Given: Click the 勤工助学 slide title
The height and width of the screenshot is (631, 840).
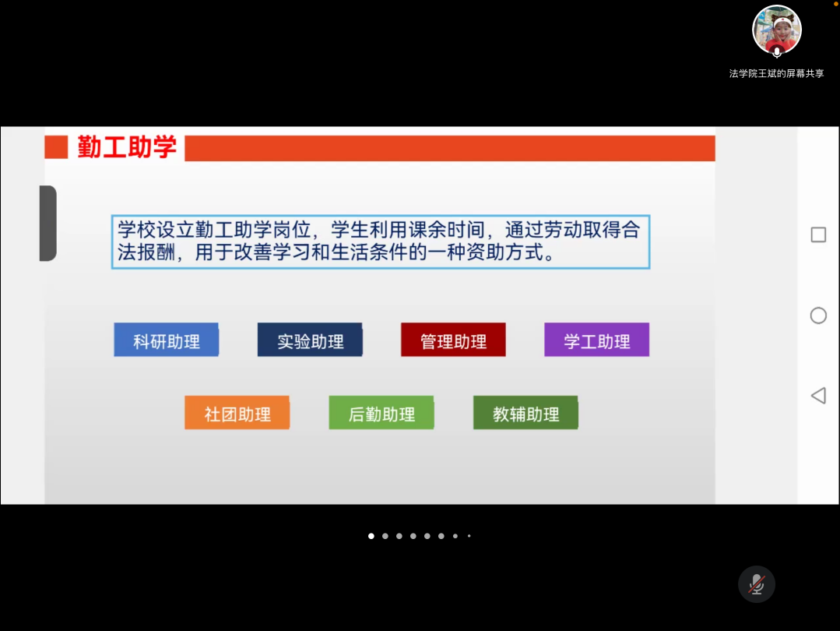Looking at the screenshot, I should (127, 147).
